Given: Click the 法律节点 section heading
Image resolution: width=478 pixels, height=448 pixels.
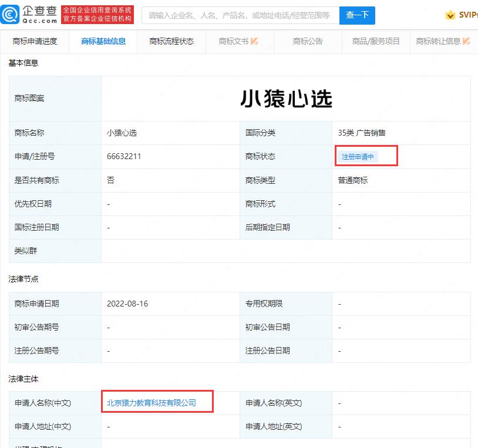Looking at the screenshot, I should point(23,279).
